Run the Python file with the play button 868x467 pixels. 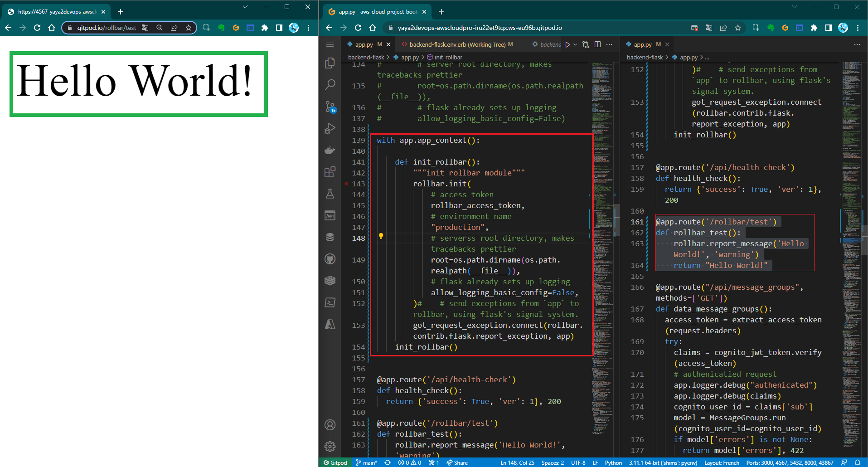coord(567,44)
